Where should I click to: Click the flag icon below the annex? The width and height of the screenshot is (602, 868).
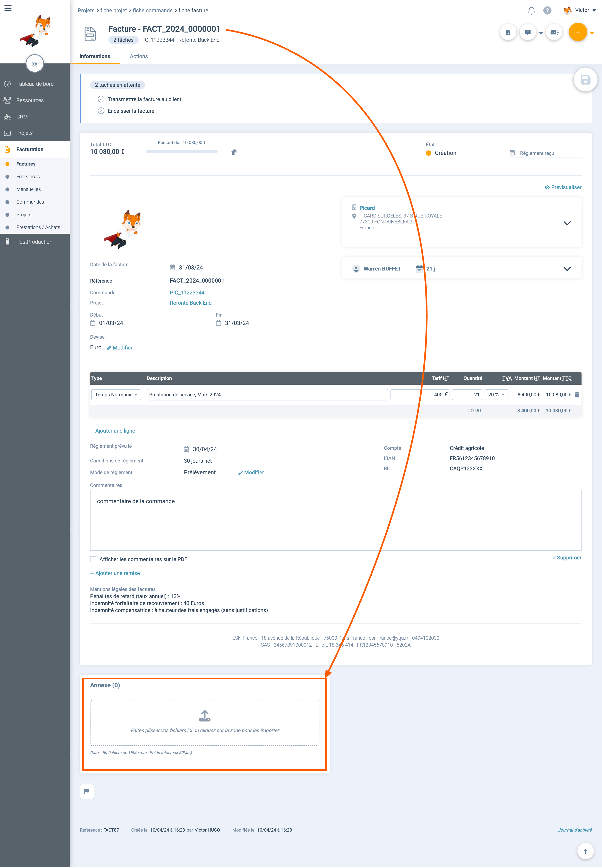tap(87, 791)
